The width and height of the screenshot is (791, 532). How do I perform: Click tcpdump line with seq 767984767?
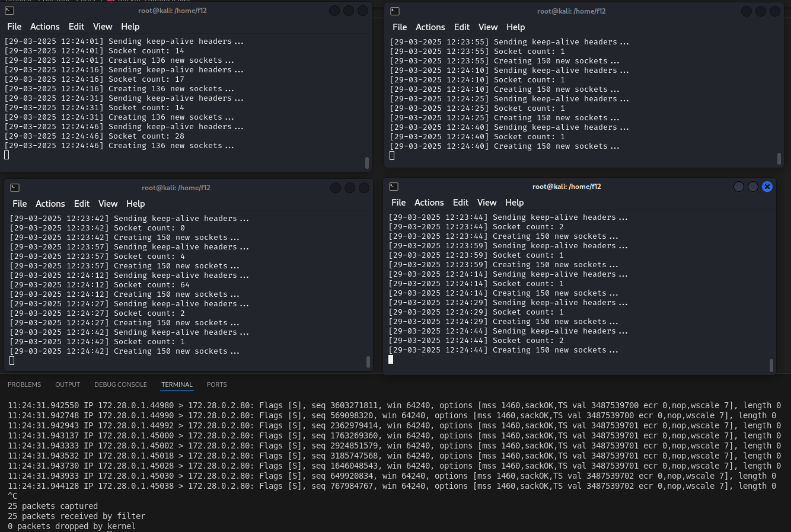(x=392, y=486)
